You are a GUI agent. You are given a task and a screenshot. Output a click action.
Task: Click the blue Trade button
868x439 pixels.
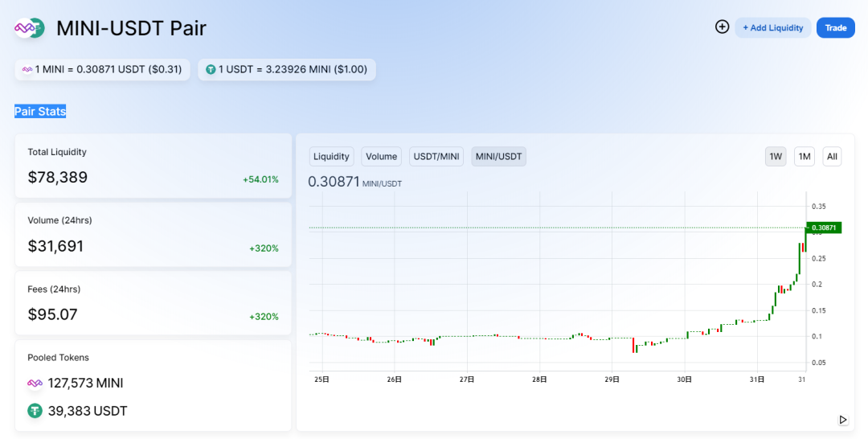click(835, 27)
